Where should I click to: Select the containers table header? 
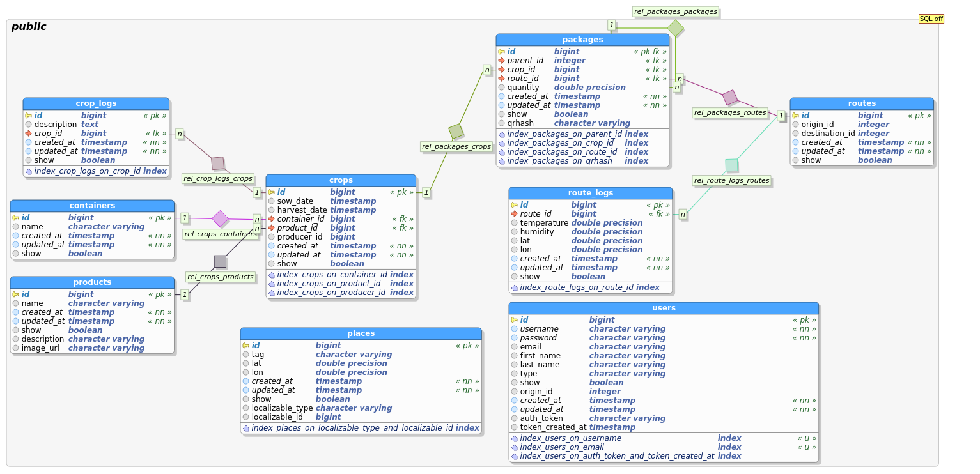tap(92, 206)
